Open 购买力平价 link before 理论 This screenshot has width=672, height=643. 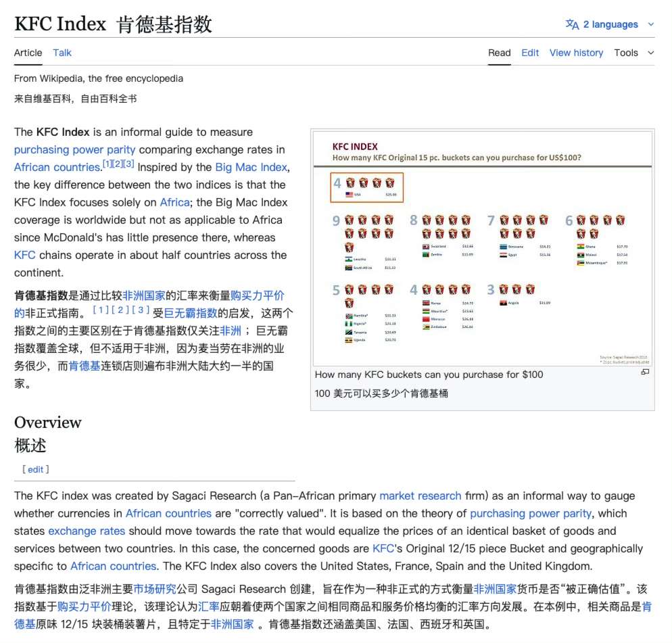click(84, 606)
